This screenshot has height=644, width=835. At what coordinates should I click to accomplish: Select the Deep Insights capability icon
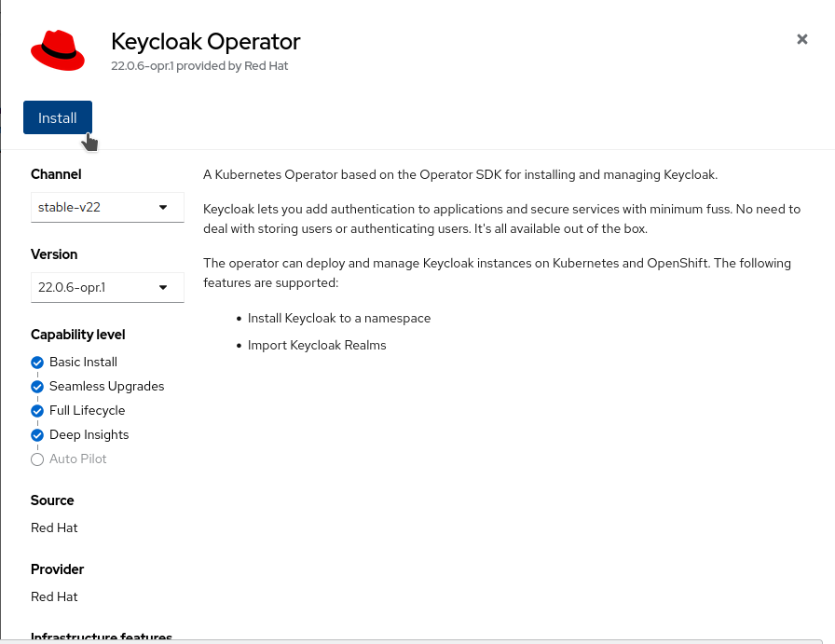37,434
